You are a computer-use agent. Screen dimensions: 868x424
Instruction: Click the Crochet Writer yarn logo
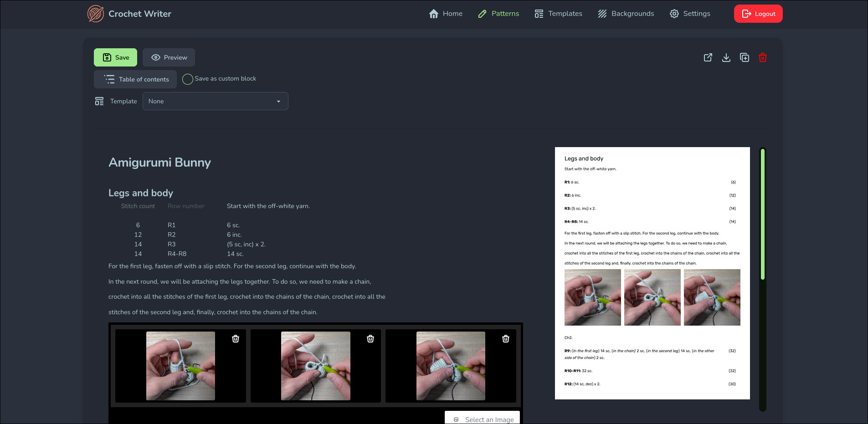pos(96,14)
